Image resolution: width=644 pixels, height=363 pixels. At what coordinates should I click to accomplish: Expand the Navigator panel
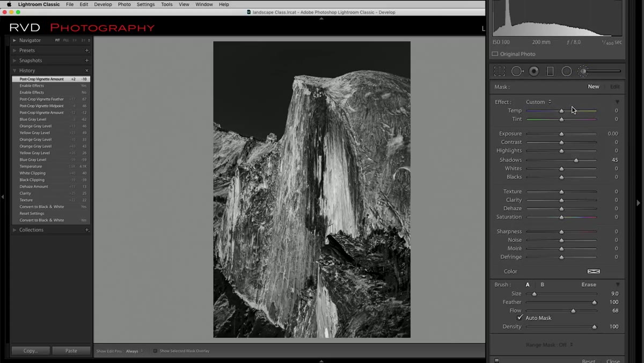pos(14,40)
